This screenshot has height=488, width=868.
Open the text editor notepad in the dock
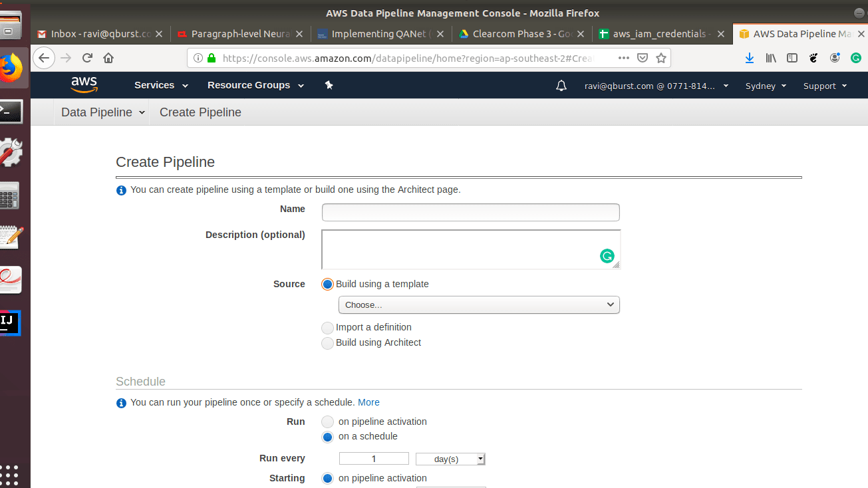click(x=11, y=237)
